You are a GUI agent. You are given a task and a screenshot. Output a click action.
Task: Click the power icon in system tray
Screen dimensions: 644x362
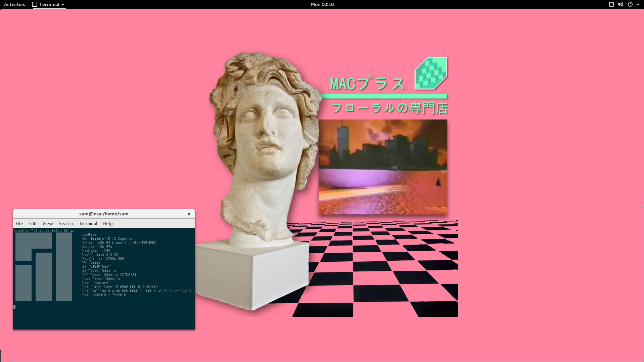(x=630, y=4)
